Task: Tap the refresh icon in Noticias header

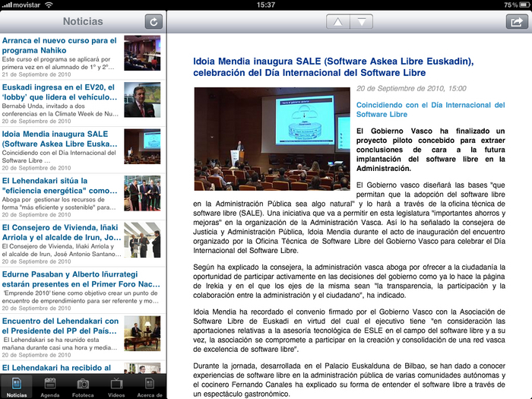Action: pyautogui.click(x=154, y=22)
